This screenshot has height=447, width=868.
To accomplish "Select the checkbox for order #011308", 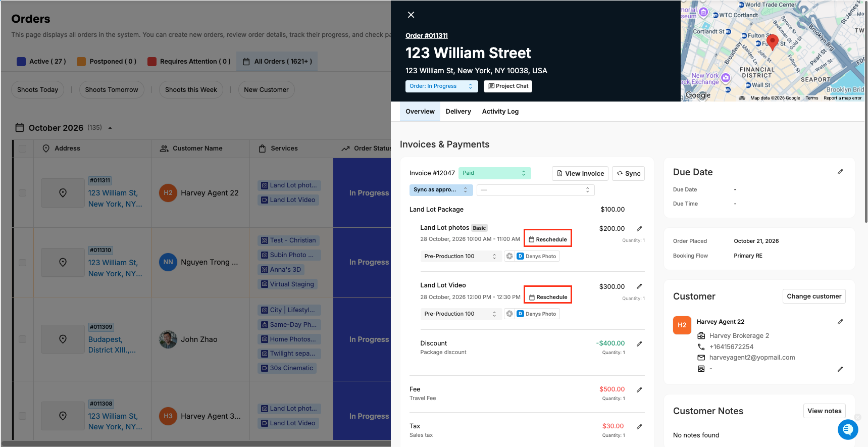I will coord(22,416).
